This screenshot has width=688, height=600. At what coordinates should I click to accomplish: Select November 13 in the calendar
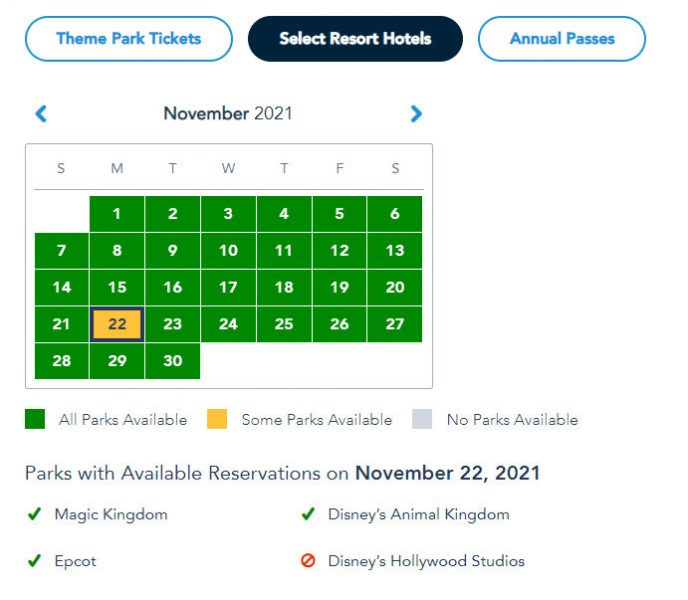(395, 250)
